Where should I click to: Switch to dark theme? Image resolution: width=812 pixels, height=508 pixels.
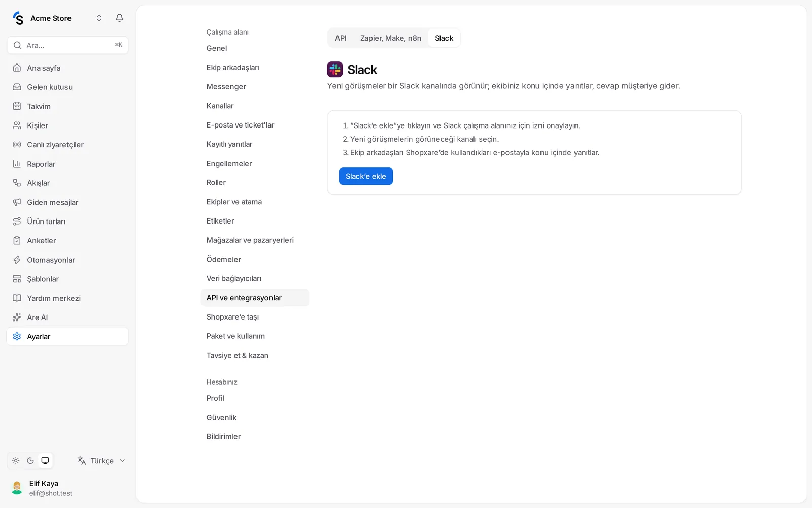(30, 461)
